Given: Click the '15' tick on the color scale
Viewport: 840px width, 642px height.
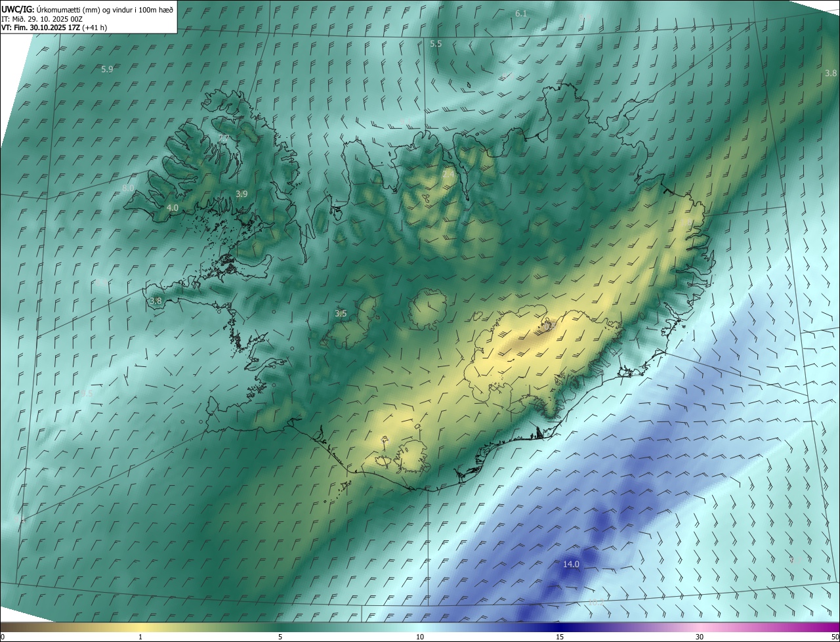Looking at the screenshot, I should pos(560,637).
